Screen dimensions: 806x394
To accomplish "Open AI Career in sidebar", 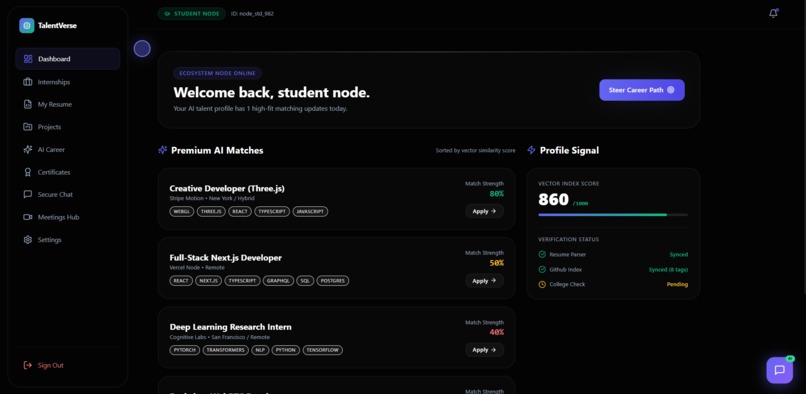I will [68, 150].
